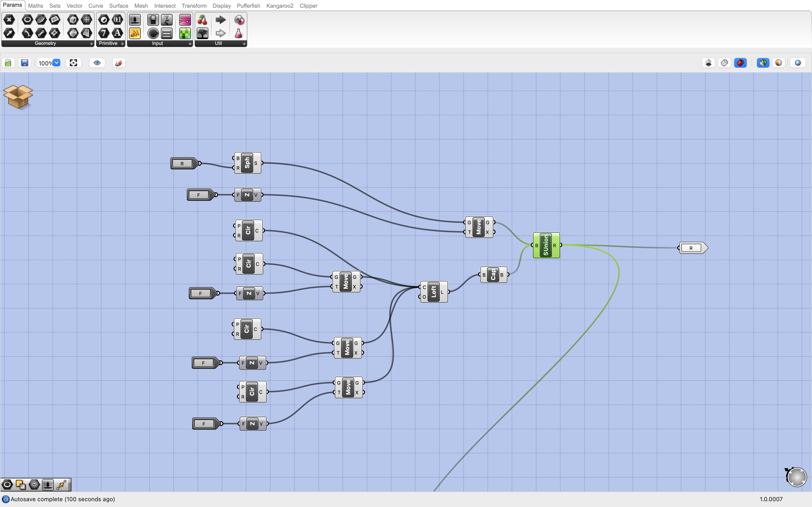Viewport: 812px width, 507px height.
Task: Toggle selected-only preview green cylinder button
Action: (x=763, y=63)
